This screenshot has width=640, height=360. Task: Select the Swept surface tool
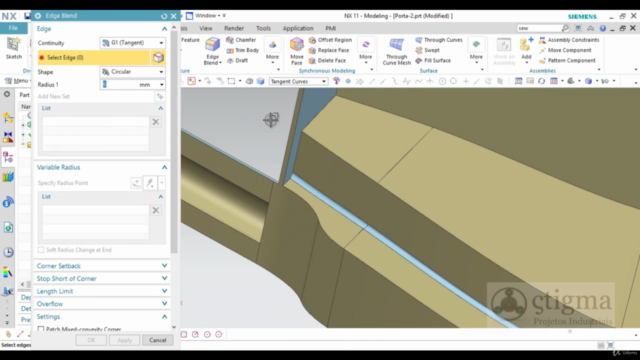(x=427, y=50)
